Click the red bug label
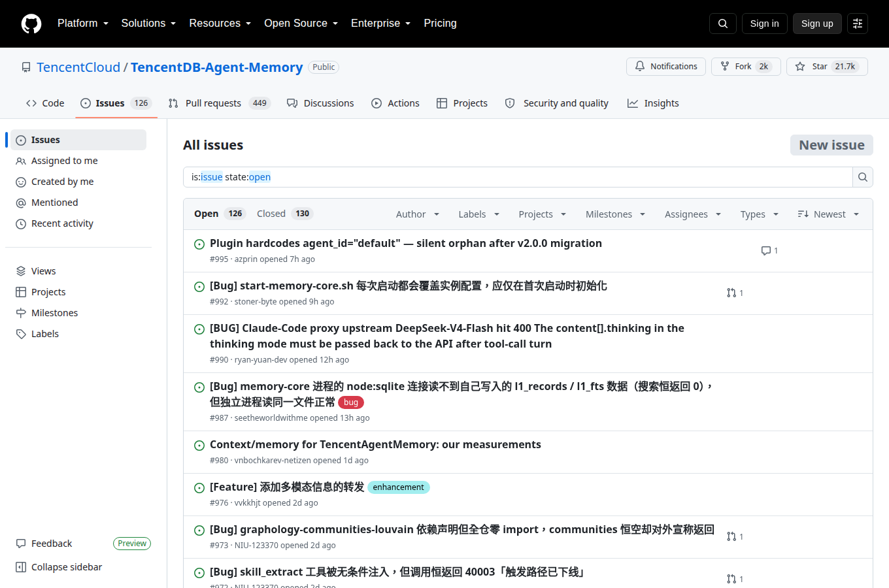 coord(351,402)
